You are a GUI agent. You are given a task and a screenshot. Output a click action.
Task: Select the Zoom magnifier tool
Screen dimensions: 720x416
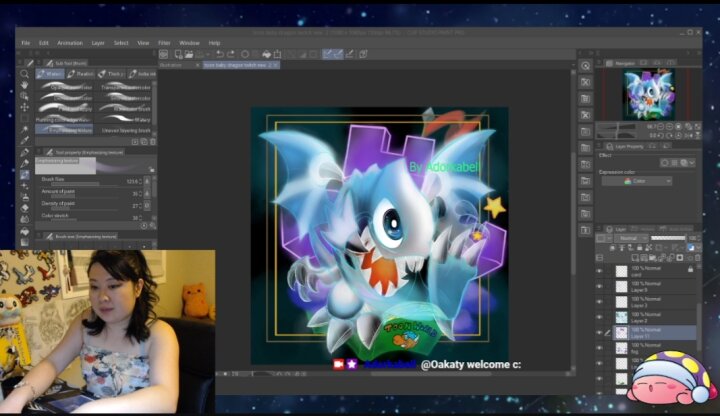pos(24,74)
